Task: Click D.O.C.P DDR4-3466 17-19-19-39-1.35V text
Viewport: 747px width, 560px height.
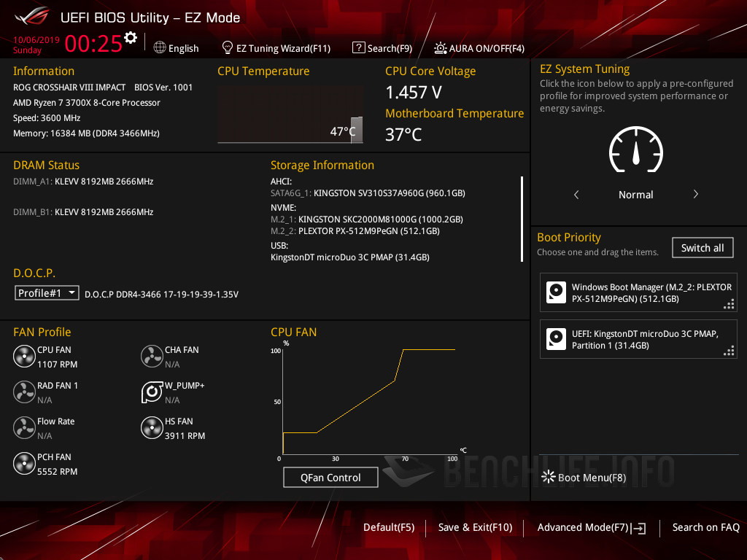Action: click(x=161, y=295)
